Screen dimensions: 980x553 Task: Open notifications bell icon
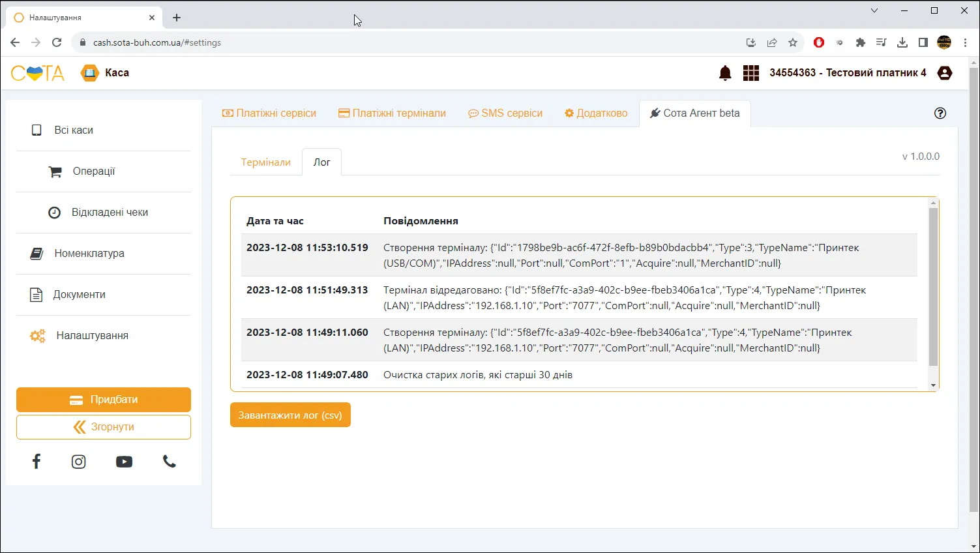pos(725,73)
